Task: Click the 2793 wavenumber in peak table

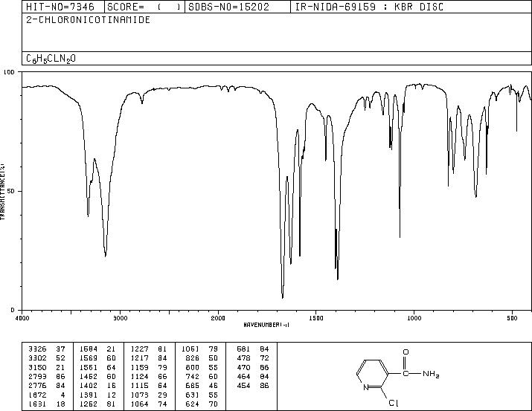Action: (37, 376)
